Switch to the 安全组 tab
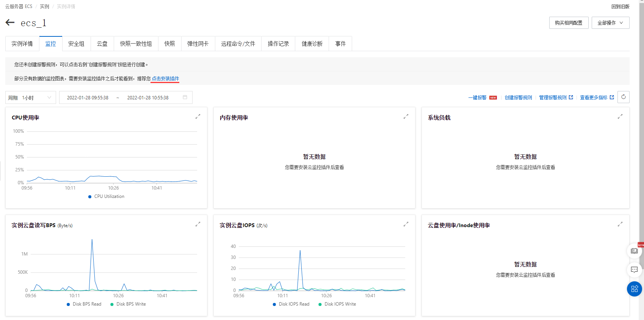 click(x=76, y=44)
